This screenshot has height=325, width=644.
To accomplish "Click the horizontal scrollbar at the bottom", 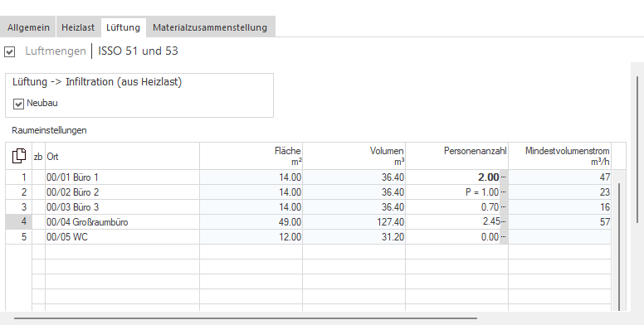I will click(x=245, y=318).
